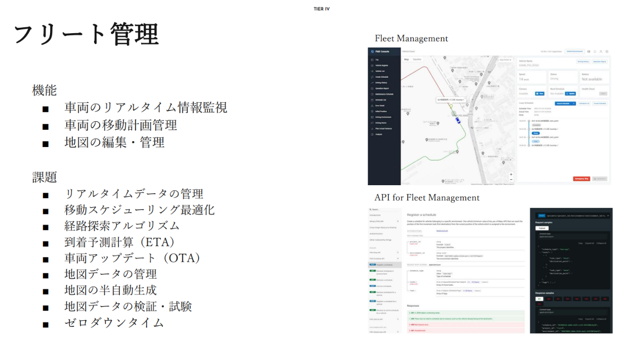Viewport: 644px width, 362px height.
Task: Click the Update button under Next Schedule
Action: [x=570, y=94]
